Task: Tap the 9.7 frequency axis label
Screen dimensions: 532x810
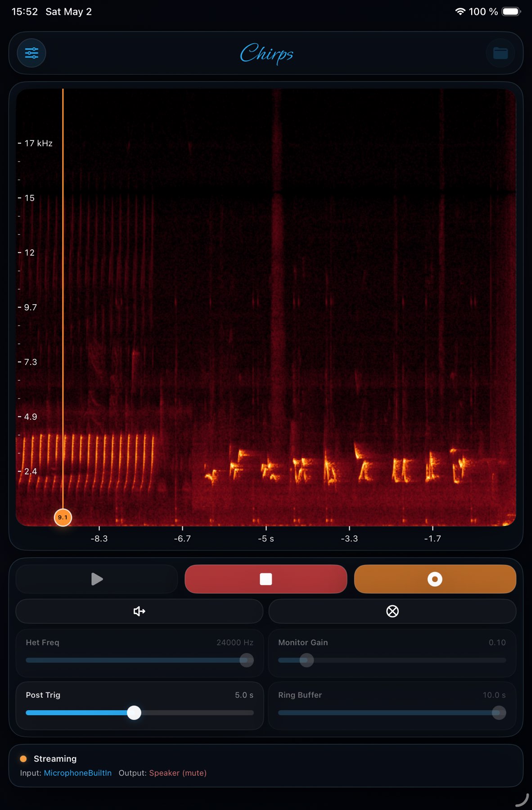Action: point(30,307)
